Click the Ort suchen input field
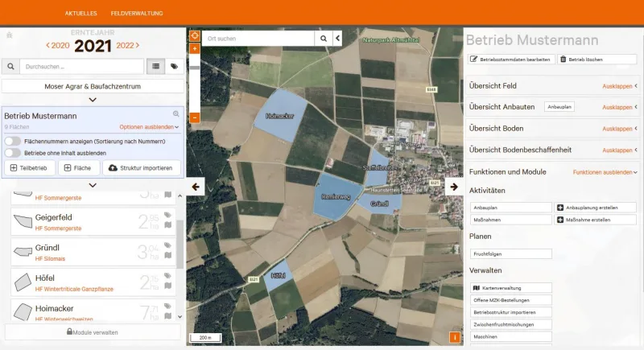Screen dimensions: 644x350 tap(258, 39)
